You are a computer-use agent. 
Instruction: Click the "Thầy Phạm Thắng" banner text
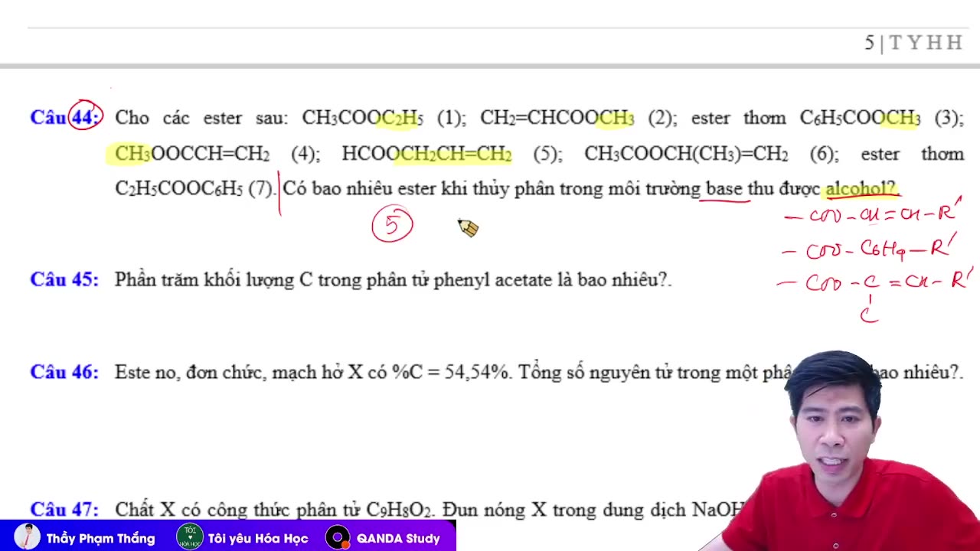[100, 539]
